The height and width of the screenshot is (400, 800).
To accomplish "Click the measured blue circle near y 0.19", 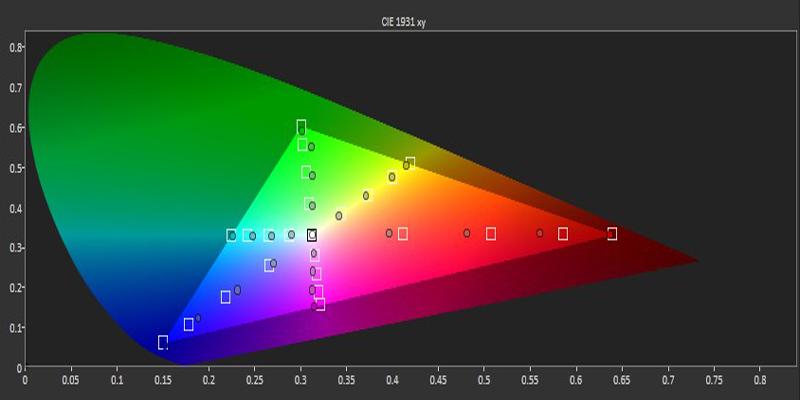I will click(x=237, y=290).
